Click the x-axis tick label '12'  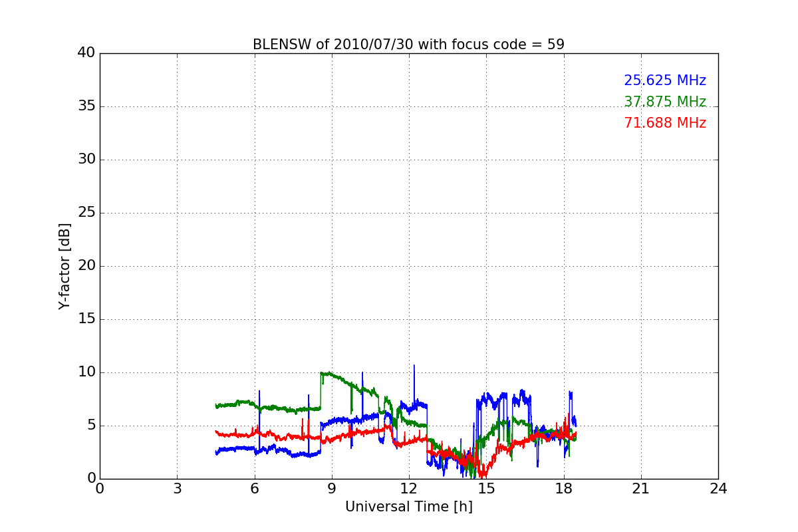409,488
